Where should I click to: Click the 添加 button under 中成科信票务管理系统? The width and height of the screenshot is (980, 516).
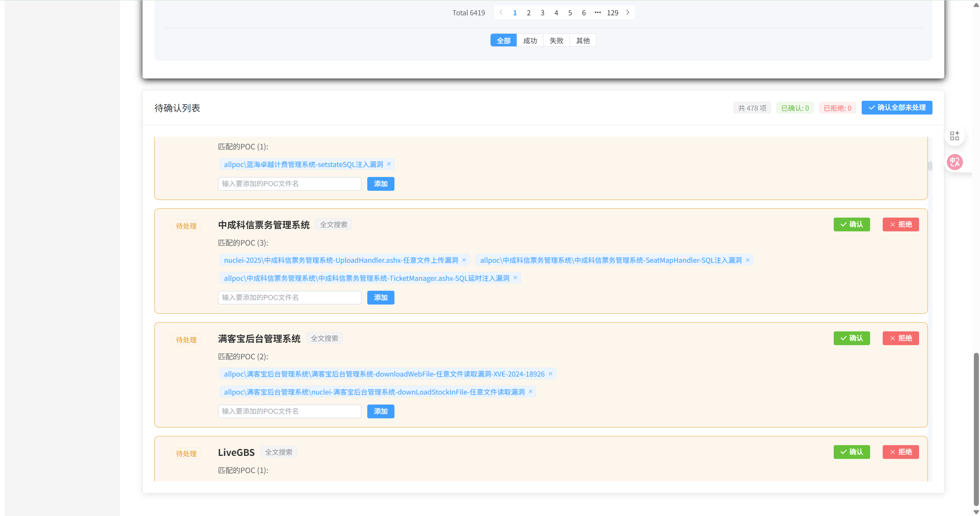[x=380, y=297]
